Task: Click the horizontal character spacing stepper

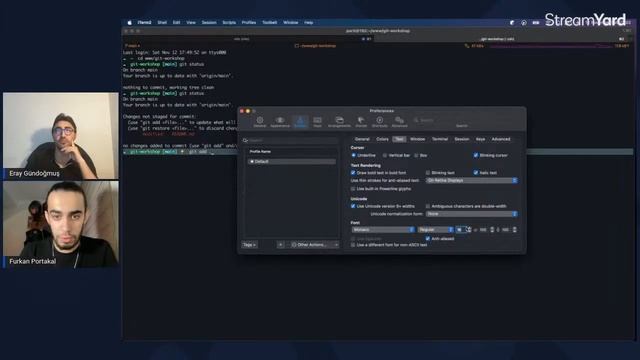Action: [492, 230]
